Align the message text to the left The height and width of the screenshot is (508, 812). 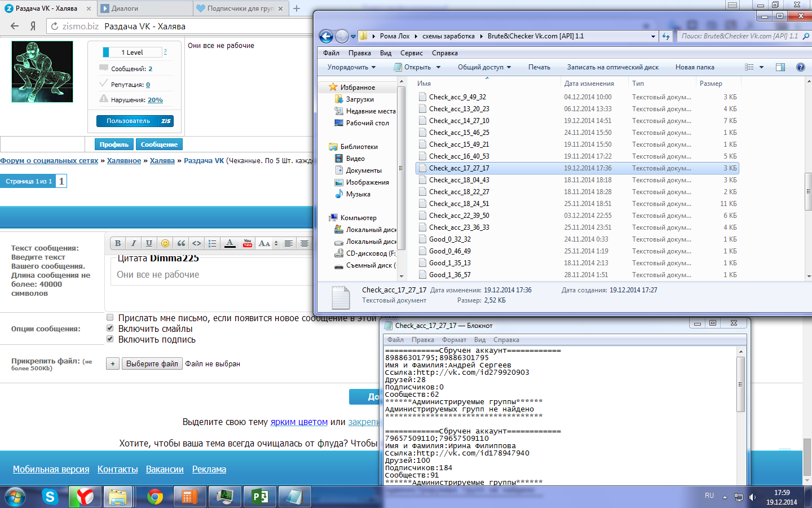[289, 243]
